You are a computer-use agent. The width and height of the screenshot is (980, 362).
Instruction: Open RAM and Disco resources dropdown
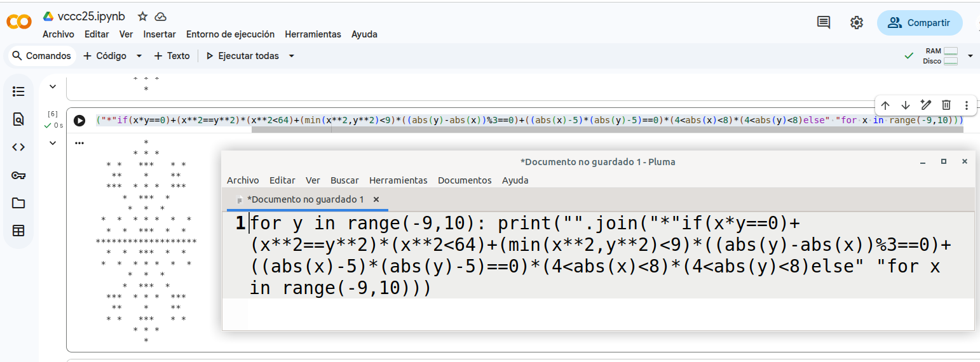(970, 56)
